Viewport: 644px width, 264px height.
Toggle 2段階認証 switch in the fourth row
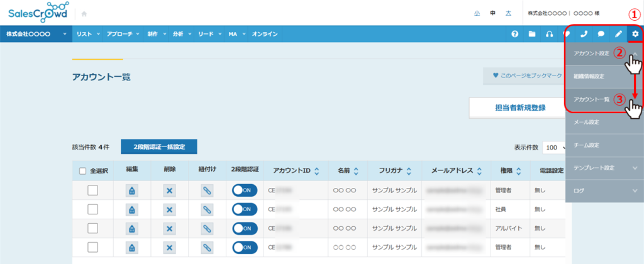pyautogui.click(x=244, y=246)
